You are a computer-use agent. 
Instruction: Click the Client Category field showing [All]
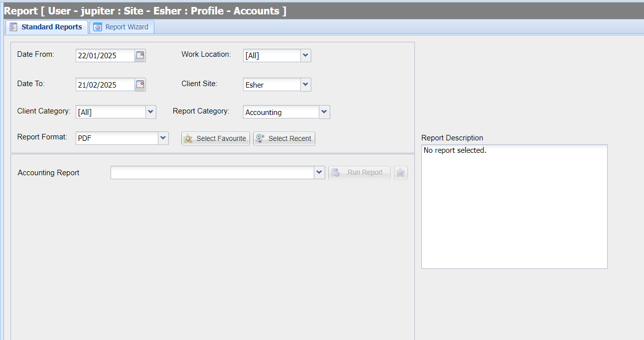point(111,112)
